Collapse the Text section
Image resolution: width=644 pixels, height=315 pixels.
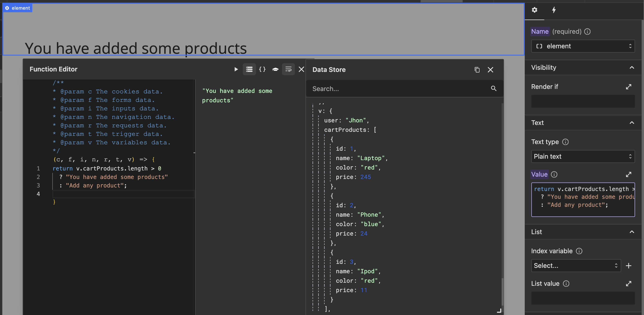[632, 123]
